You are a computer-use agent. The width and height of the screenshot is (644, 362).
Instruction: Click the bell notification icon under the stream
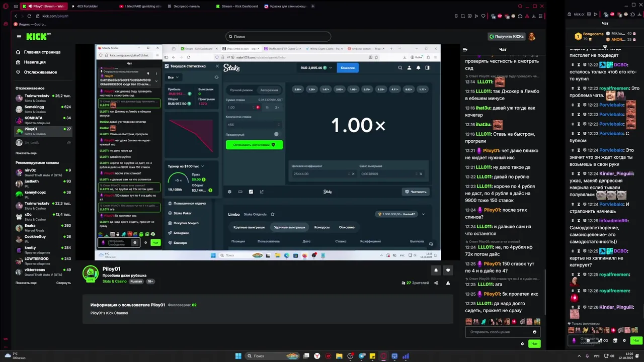pos(436,270)
